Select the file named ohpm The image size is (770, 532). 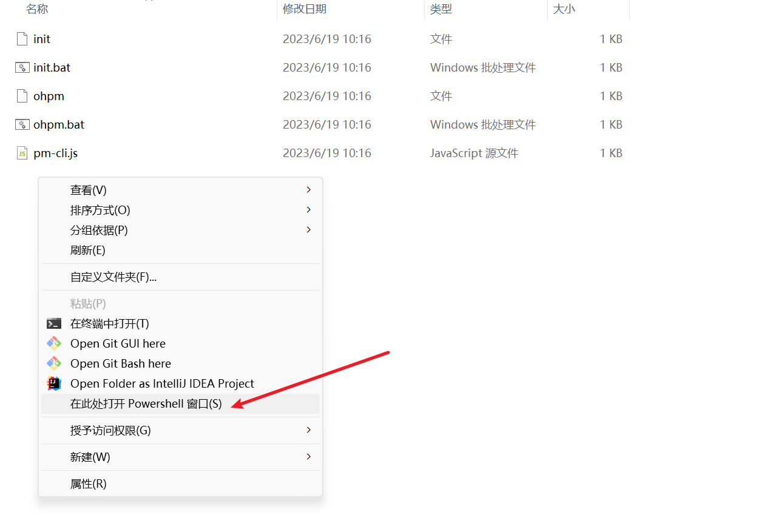[49, 96]
